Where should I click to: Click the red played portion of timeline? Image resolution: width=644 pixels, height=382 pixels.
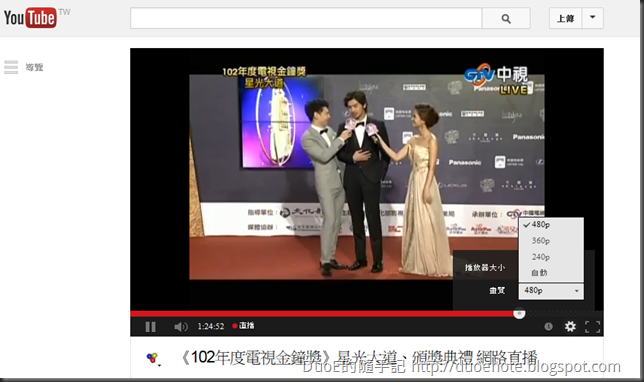point(322,314)
